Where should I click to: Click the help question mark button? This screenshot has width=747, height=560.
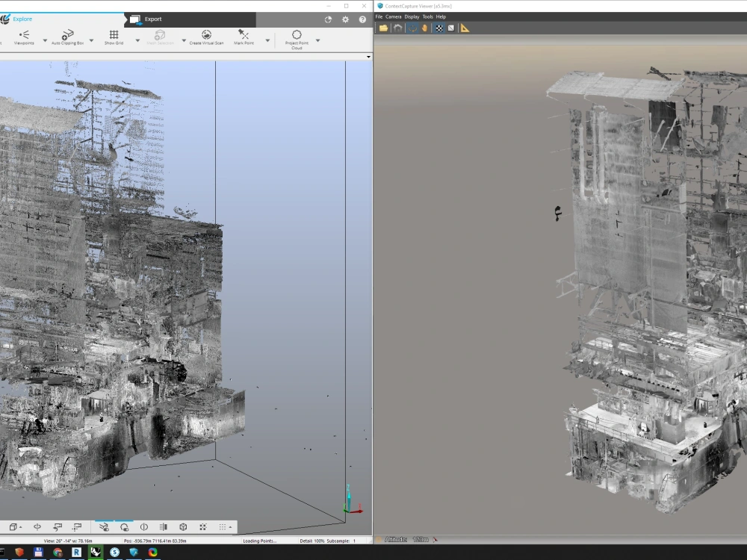[362, 19]
